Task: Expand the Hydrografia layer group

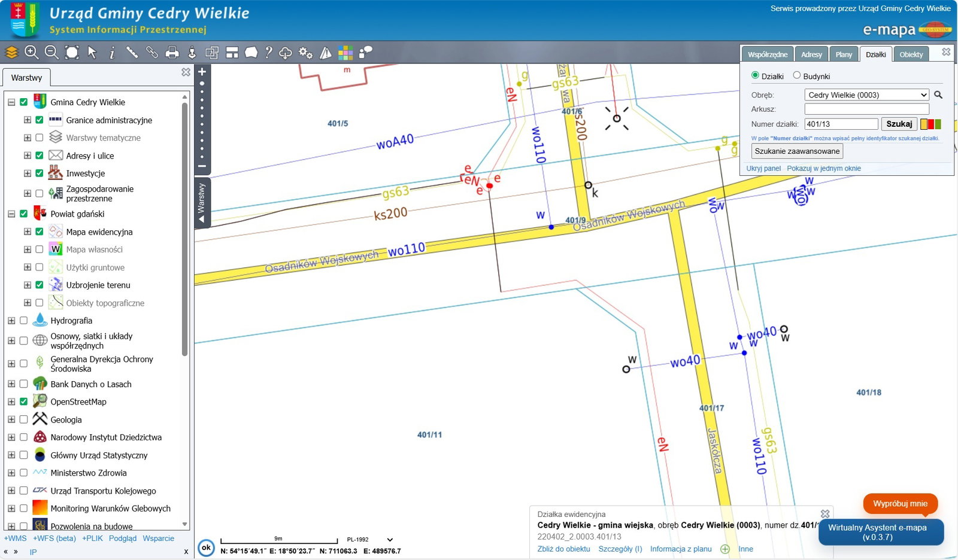Action: (11, 321)
